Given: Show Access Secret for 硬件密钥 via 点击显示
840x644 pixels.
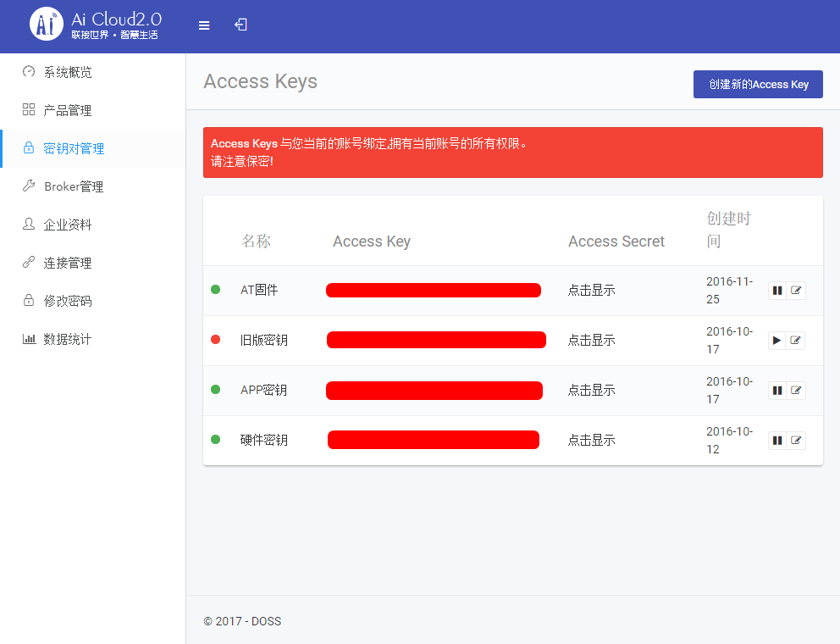Looking at the screenshot, I should (x=591, y=440).
